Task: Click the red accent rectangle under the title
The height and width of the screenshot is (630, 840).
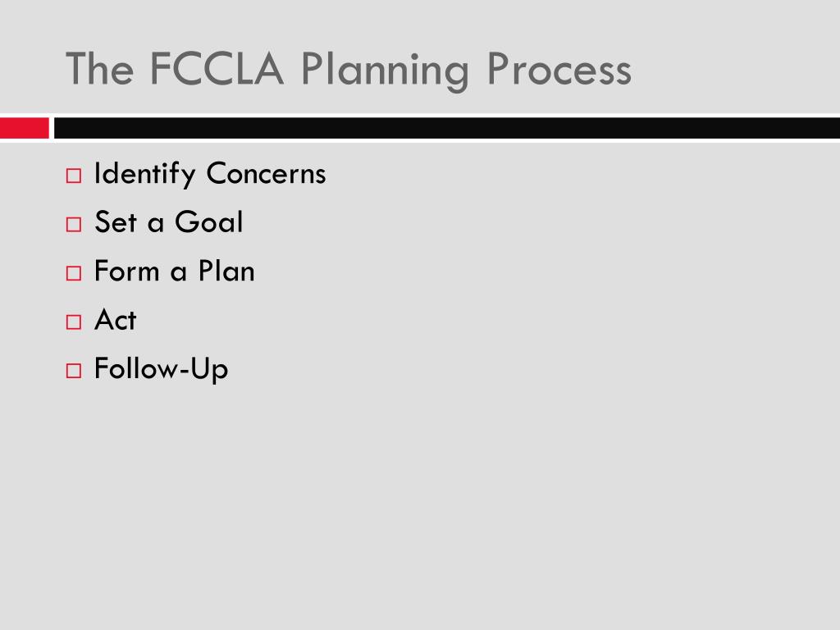Action: click(24, 129)
